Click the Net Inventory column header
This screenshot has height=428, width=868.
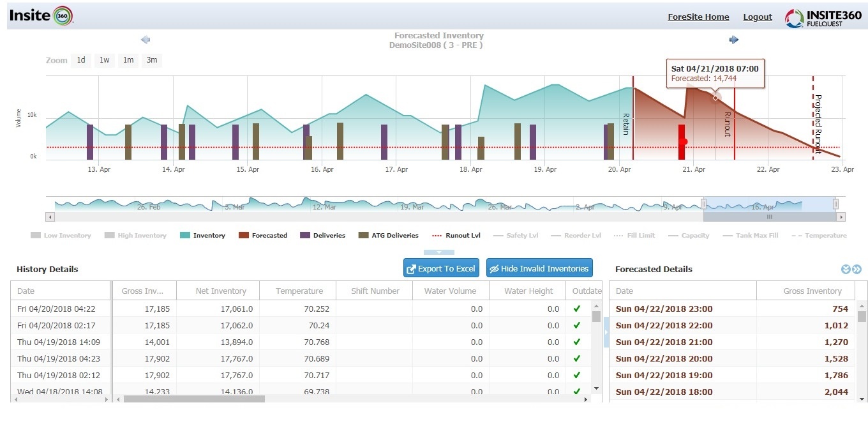click(221, 291)
